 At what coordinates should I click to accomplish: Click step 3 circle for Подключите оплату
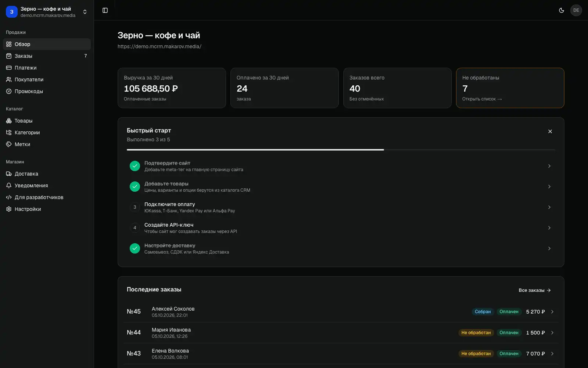point(135,207)
